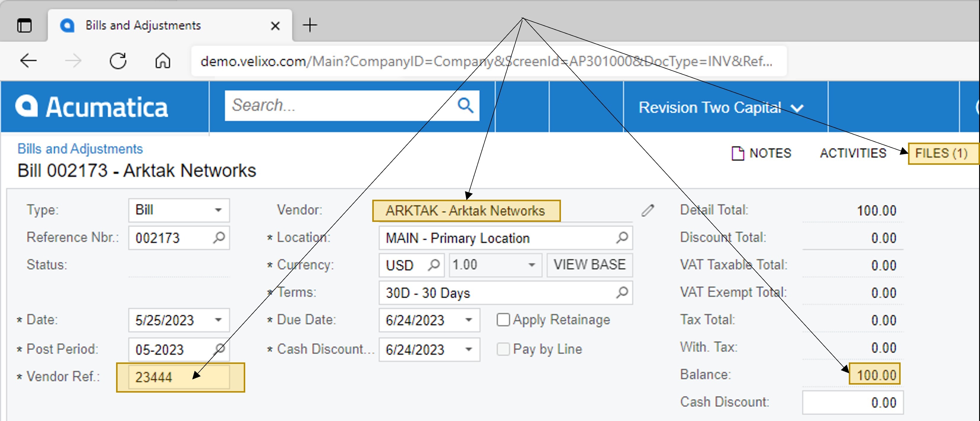
Task: Click the VIEW BASE button
Action: [x=590, y=265]
